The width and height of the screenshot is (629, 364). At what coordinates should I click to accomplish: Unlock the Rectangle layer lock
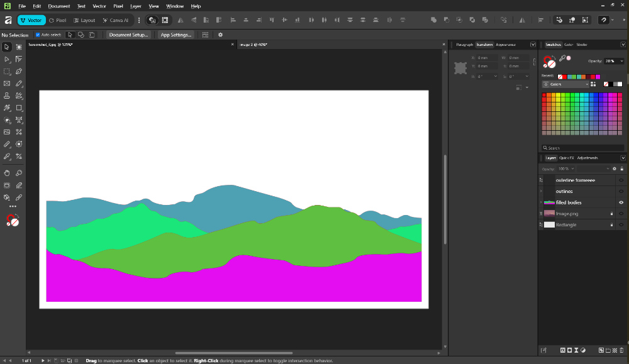click(x=612, y=225)
